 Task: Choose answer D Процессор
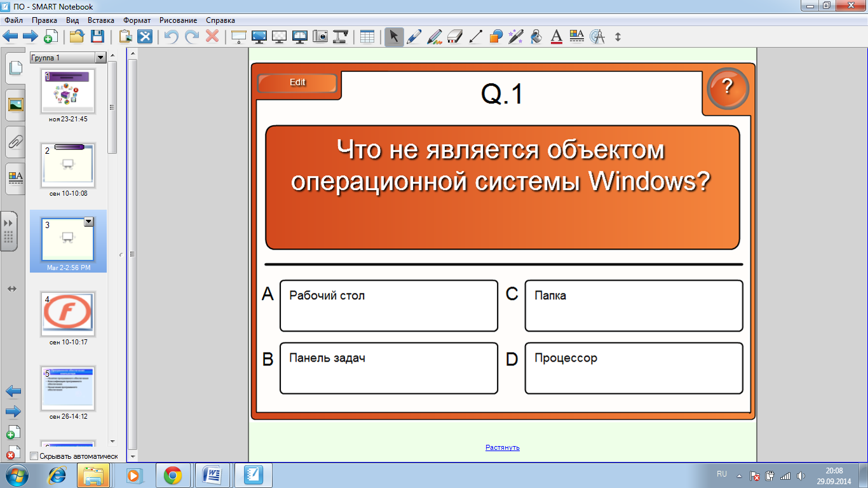click(634, 368)
